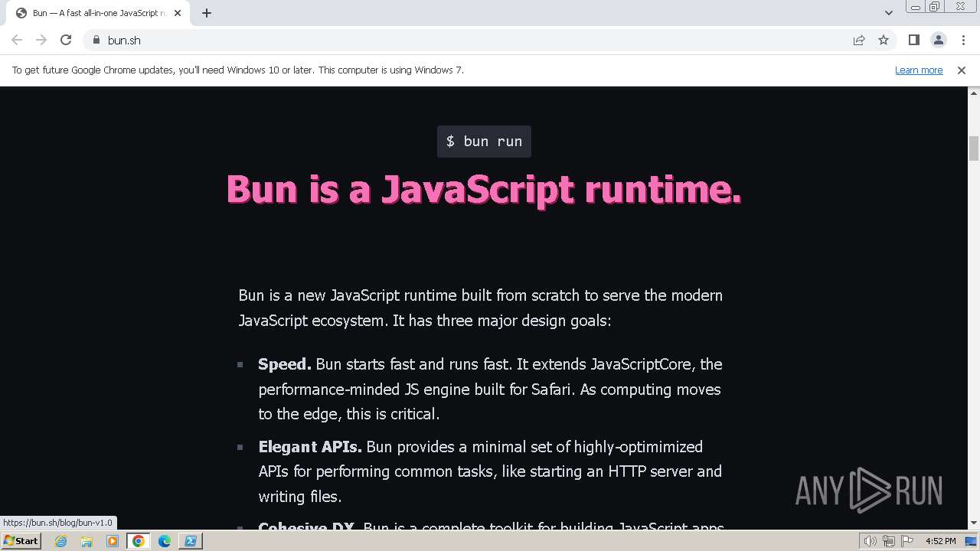Click the 'Elegant APIs.' bold text
This screenshot has width=980, height=551.
310,447
